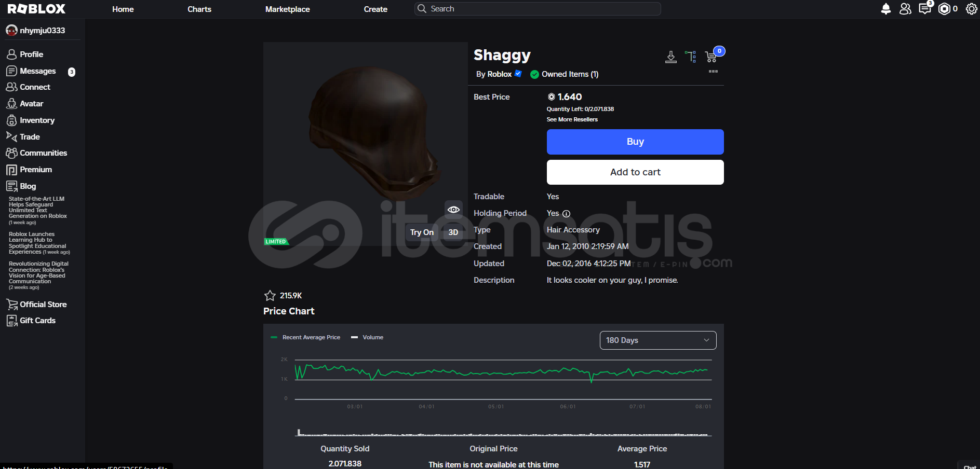Go to Create tab

pos(375,9)
